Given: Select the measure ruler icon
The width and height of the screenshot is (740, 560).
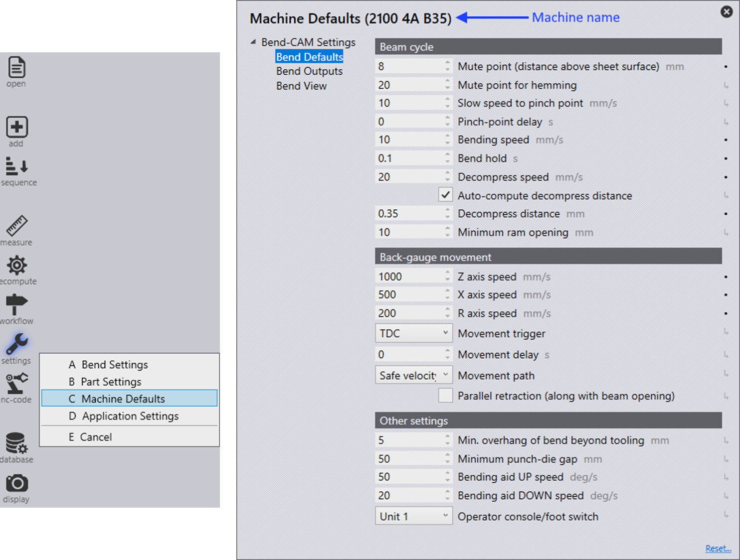Looking at the screenshot, I should [17, 226].
